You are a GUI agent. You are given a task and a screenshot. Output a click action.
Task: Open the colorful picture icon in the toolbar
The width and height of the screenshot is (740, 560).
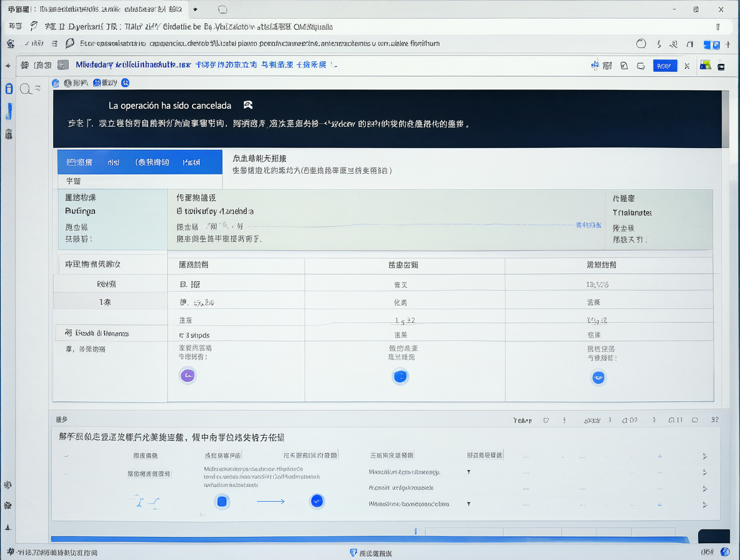coord(705,65)
